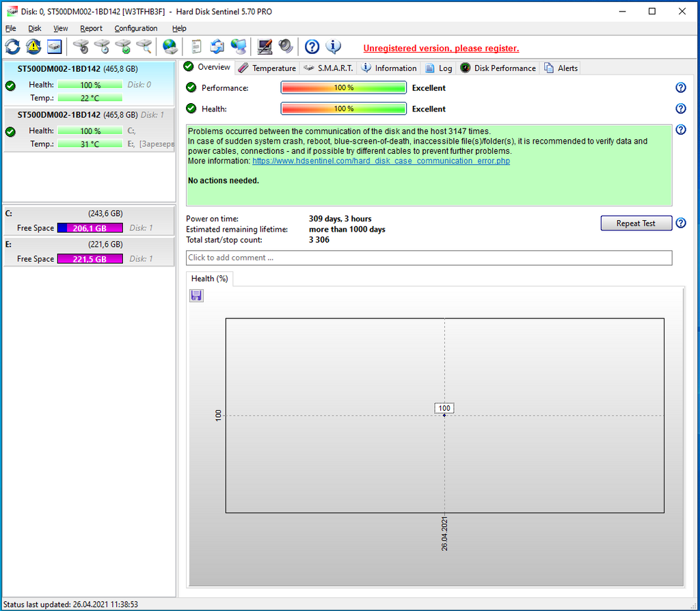Click the disk with green checkmark icon

(x=123, y=46)
